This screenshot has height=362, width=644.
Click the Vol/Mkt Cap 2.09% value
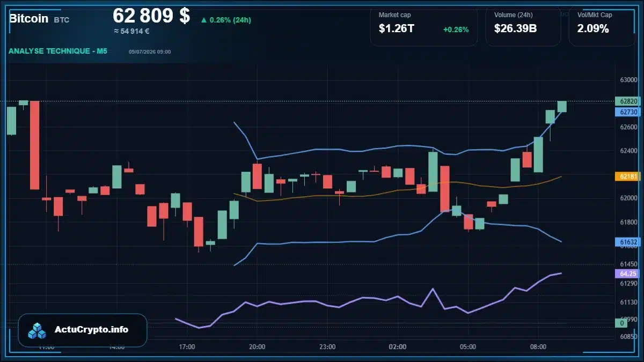[x=593, y=29]
